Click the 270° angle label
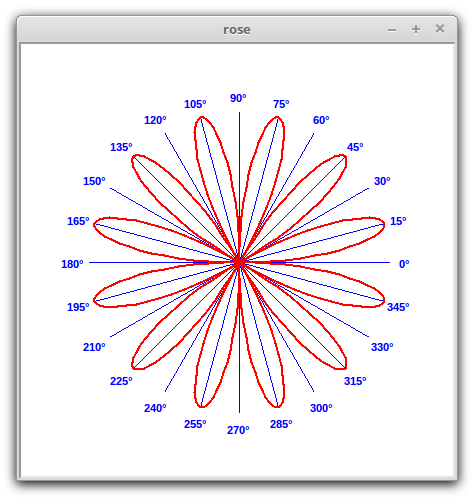The height and width of the screenshot is (497, 472). pyautogui.click(x=238, y=430)
